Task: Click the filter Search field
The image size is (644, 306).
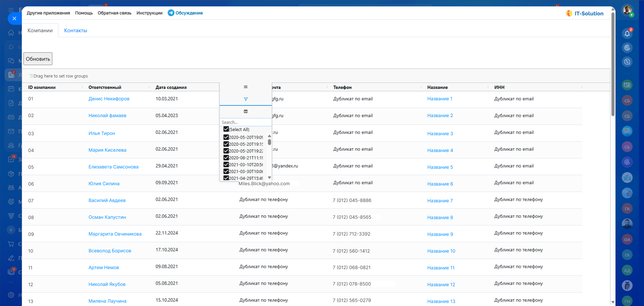Action: [245, 122]
